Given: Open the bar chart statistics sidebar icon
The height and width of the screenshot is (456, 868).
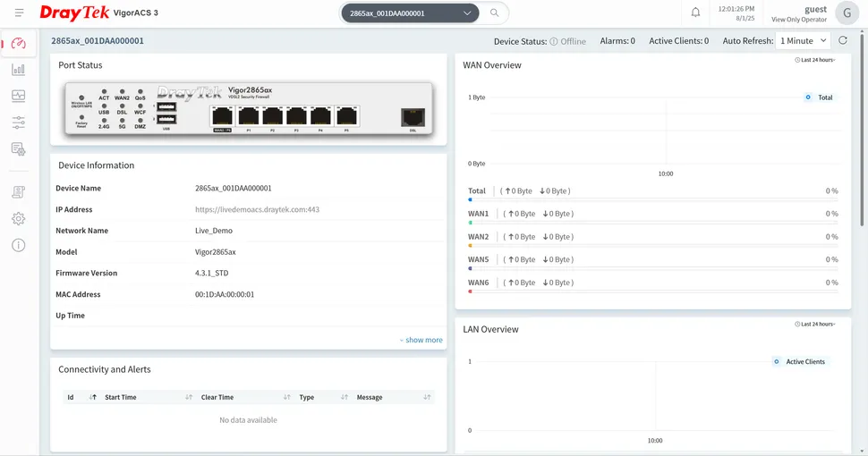Looking at the screenshot, I should tap(19, 70).
